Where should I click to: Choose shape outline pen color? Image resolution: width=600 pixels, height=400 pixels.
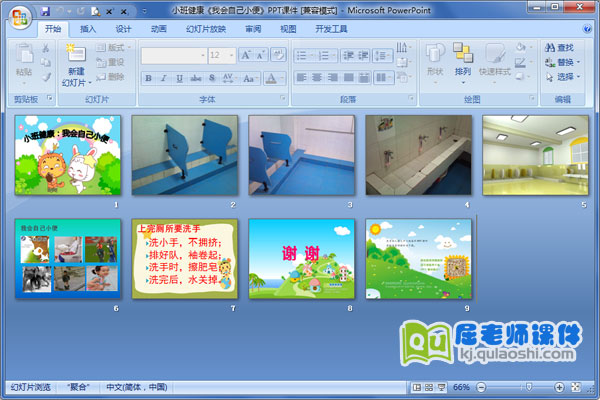(x=522, y=62)
